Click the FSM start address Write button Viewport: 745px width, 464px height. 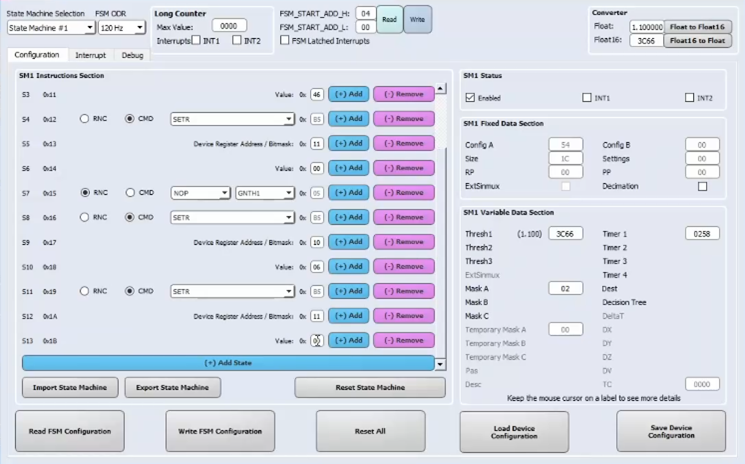418,19
